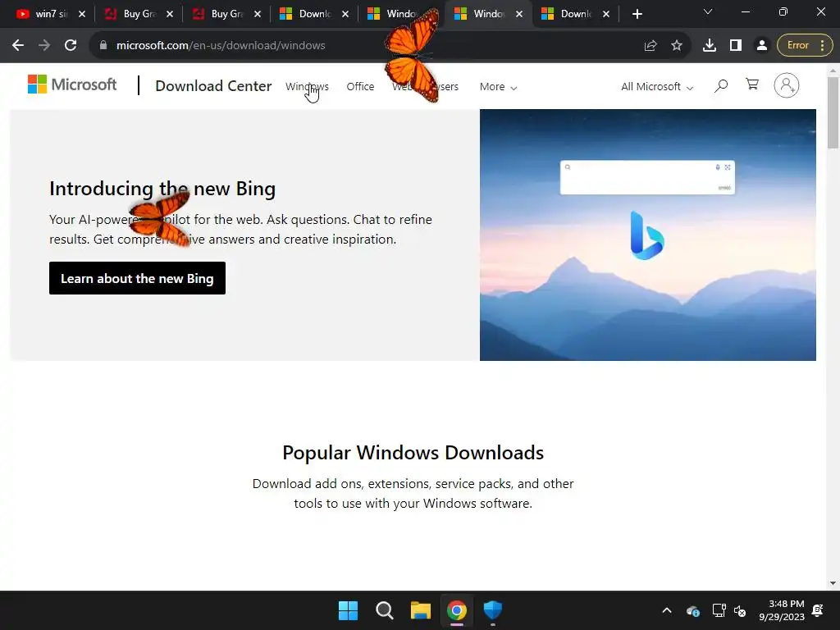
Task: Click Introducing the new Bing heading
Action: coord(162,189)
